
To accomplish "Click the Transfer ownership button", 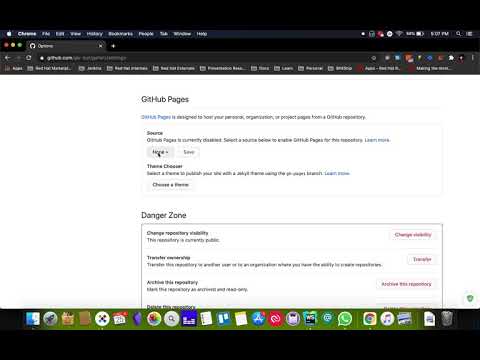I will 422,259.
